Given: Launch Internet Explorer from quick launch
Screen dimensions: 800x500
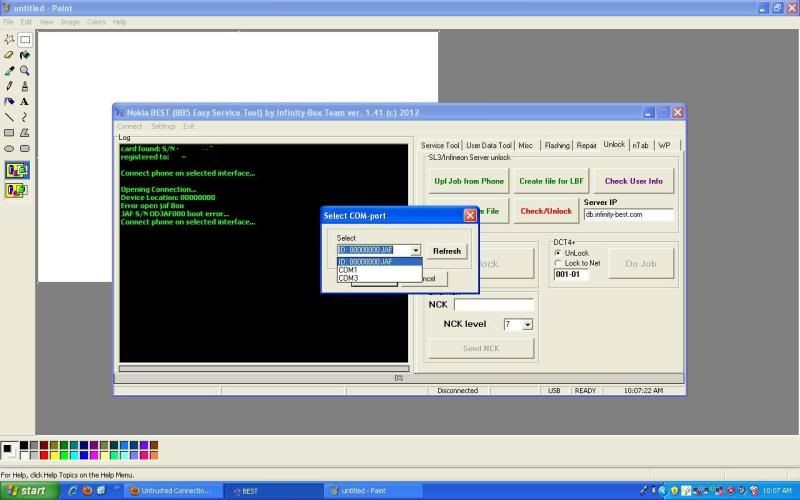Looking at the screenshot, I should click(72, 491).
